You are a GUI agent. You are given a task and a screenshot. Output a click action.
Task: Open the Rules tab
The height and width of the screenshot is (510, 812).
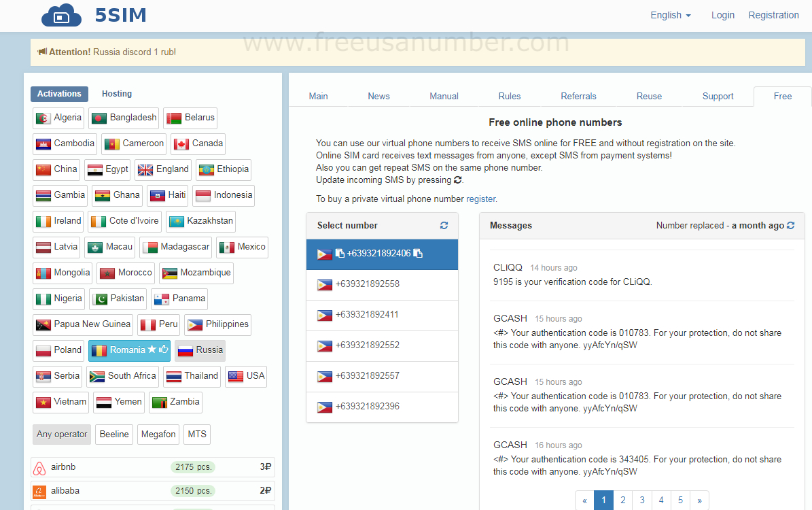coord(510,97)
